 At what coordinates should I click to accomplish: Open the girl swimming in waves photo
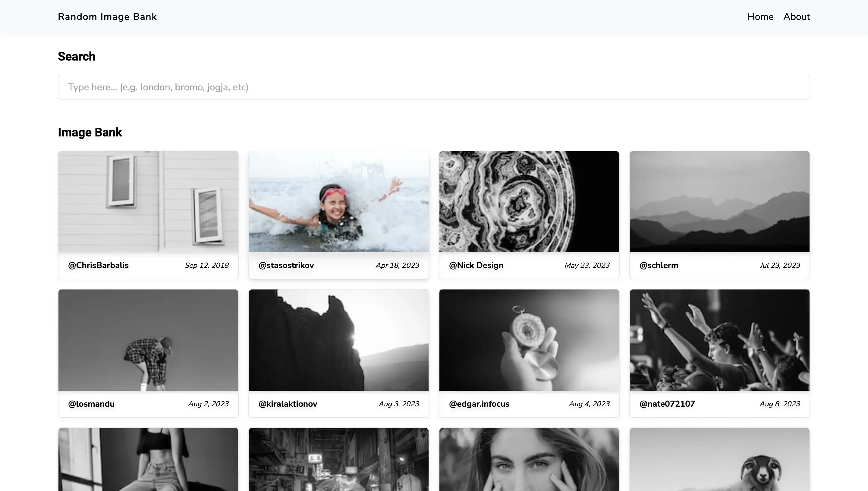(x=339, y=202)
